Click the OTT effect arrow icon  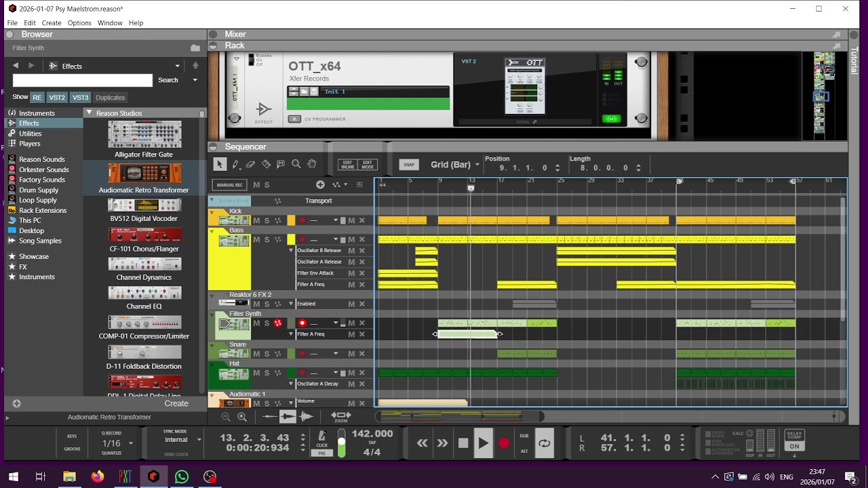264,109
